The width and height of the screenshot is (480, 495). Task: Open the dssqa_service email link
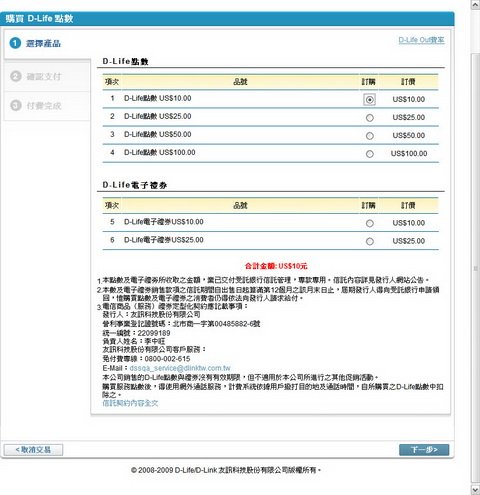coord(180,368)
